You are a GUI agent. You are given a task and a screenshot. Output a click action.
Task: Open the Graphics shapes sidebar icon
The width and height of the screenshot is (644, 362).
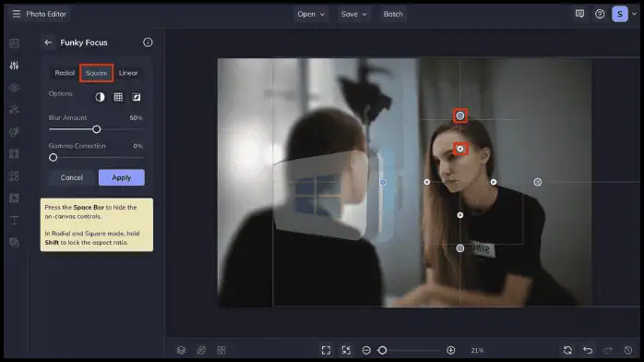coord(14,176)
